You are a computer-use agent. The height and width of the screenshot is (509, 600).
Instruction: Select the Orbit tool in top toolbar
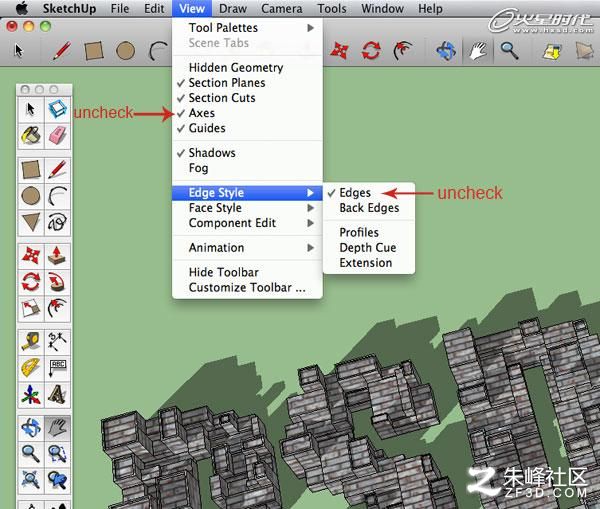pos(446,51)
